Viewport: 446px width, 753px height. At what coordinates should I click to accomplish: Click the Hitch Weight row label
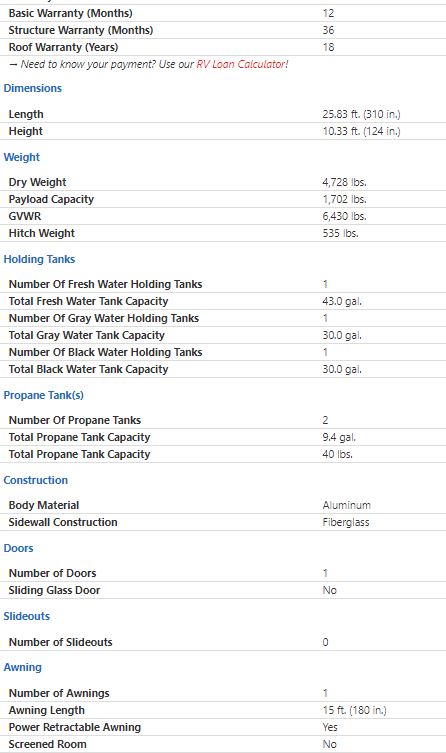(42, 233)
